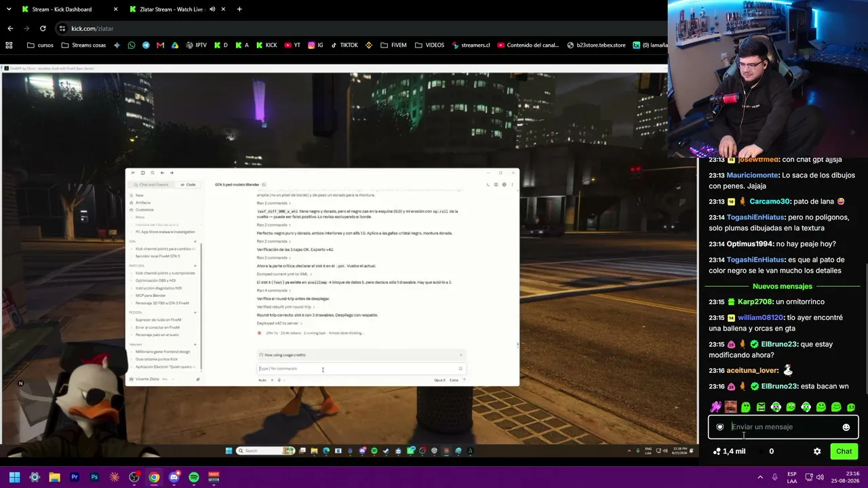Image resolution: width=868 pixels, height=488 pixels.
Task: Send the message with the Chat button
Action: point(844,451)
